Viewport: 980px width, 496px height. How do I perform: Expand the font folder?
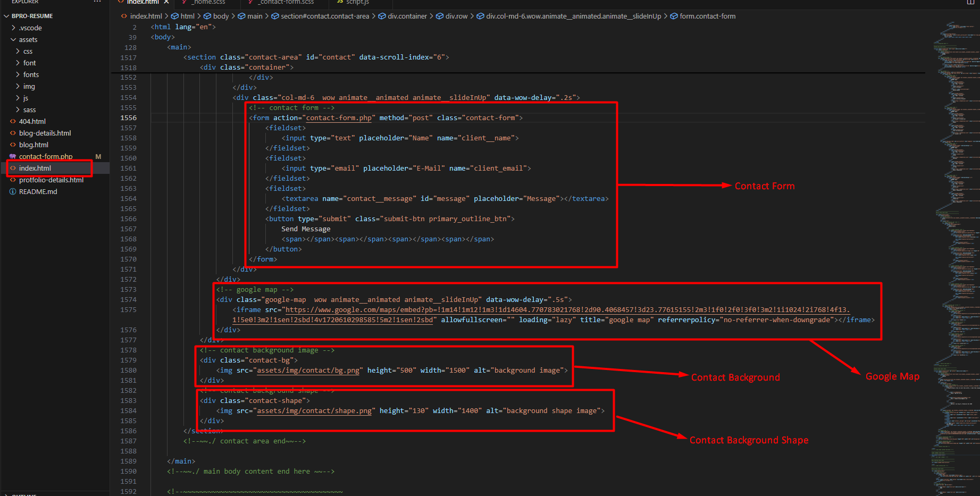(29, 63)
